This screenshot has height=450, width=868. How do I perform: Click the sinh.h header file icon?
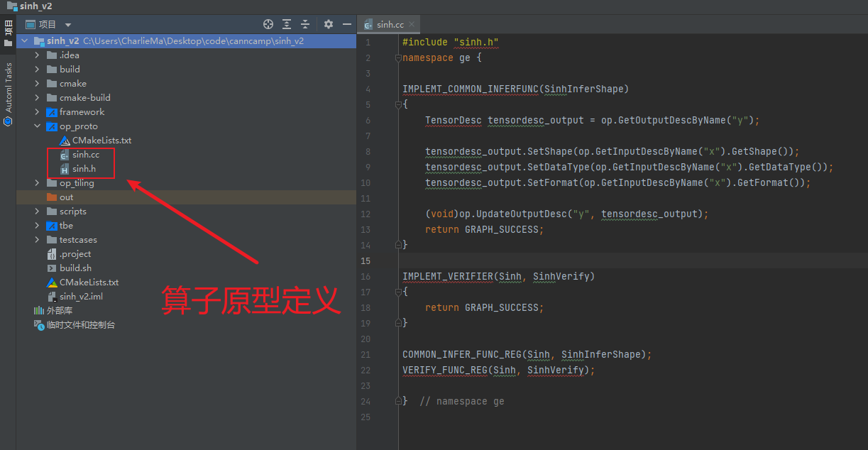point(65,169)
